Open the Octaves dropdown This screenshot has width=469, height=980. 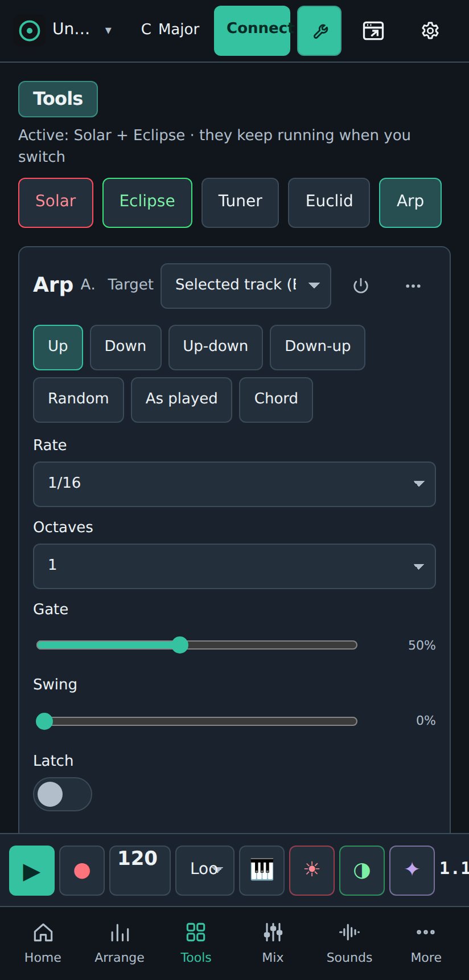pos(234,566)
